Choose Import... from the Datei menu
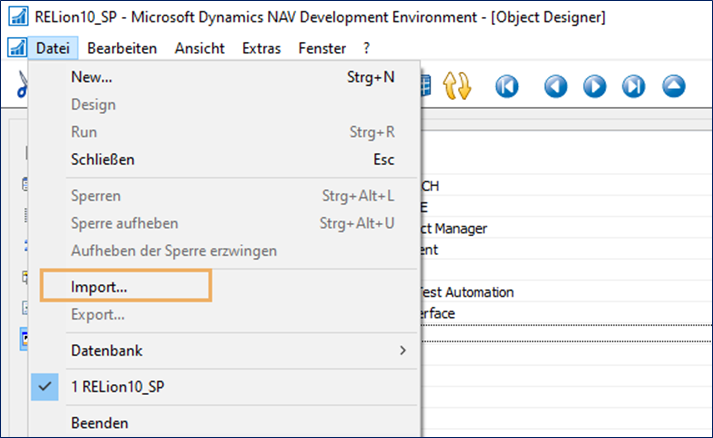Image resolution: width=713 pixels, height=438 pixels. [x=99, y=287]
